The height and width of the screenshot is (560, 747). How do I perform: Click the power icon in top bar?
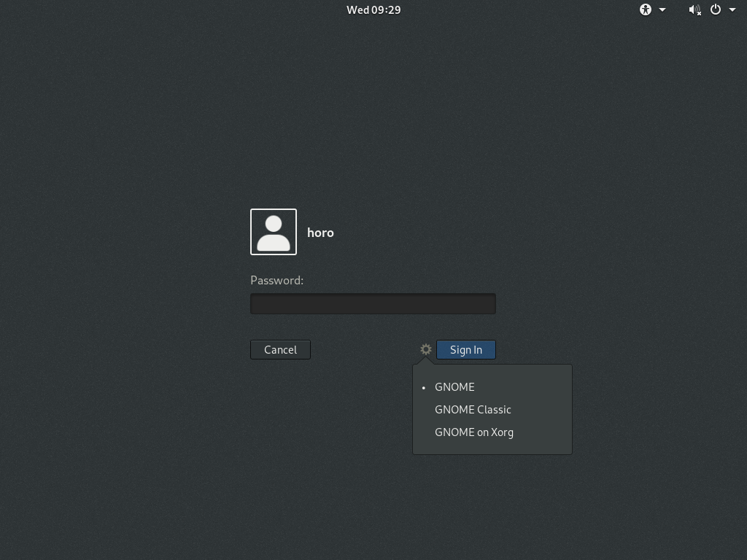tap(716, 9)
